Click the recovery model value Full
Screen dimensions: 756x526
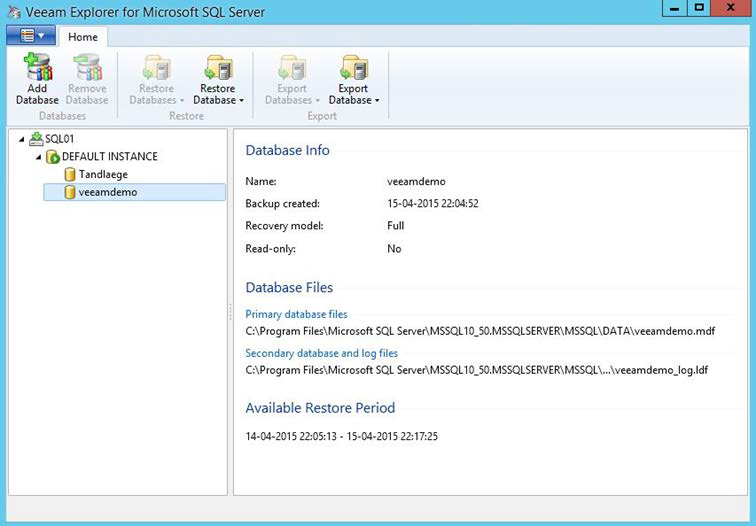395,226
